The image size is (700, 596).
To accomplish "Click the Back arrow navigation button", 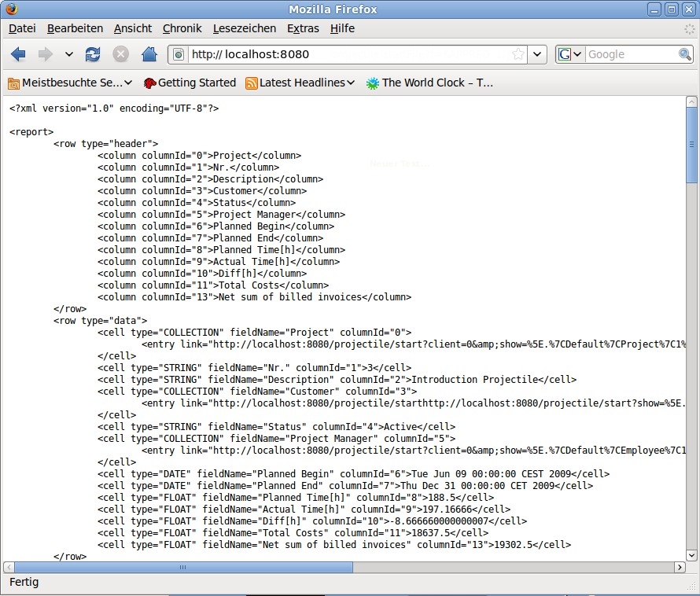I will pyautogui.click(x=18, y=54).
